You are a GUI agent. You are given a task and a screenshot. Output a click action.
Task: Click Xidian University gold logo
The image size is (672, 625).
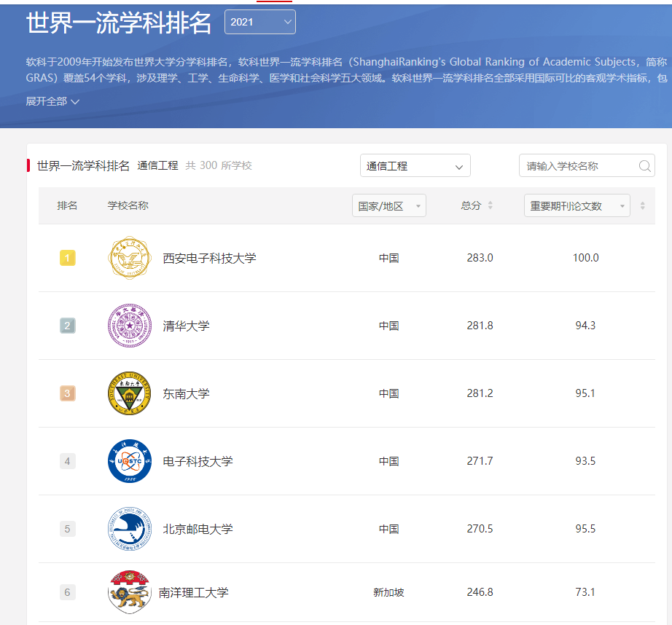point(130,258)
